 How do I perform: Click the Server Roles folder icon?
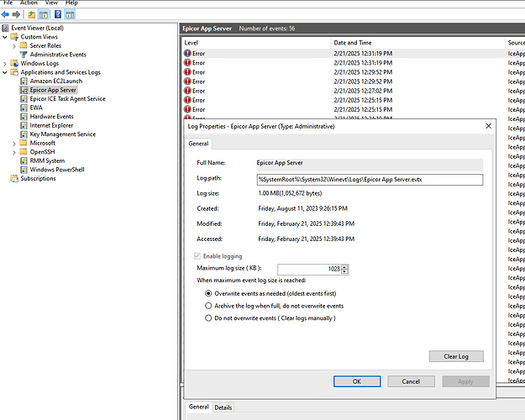24,45
